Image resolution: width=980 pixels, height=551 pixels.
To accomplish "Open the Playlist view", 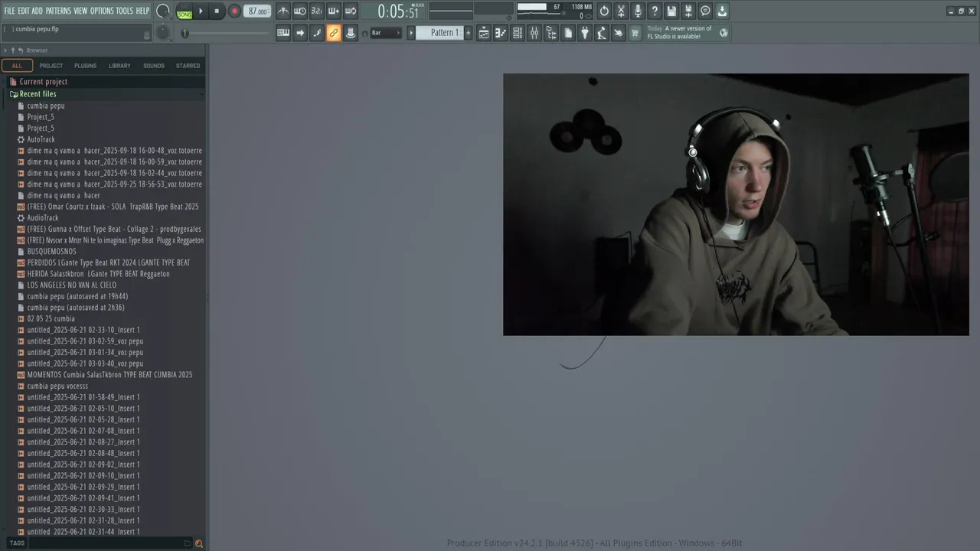I will [484, 33].
